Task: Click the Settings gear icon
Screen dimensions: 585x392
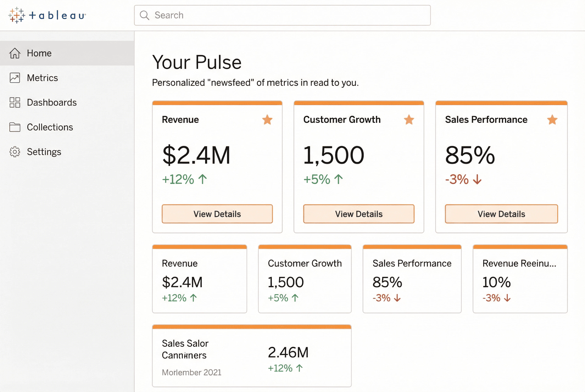Action: (15, 152)
